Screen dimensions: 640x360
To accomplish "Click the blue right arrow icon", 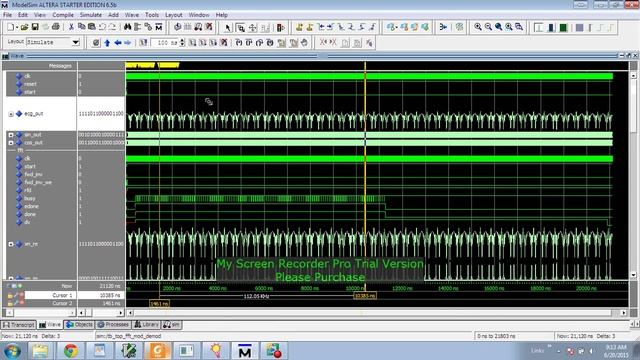I will point(128,42).
